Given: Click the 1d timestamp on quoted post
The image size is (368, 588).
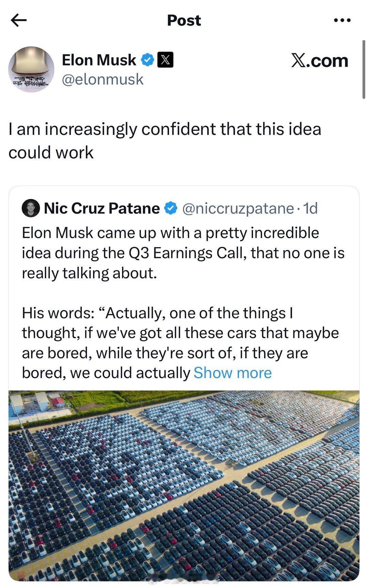Looking at the screenshot, I should tap(310, 208).
